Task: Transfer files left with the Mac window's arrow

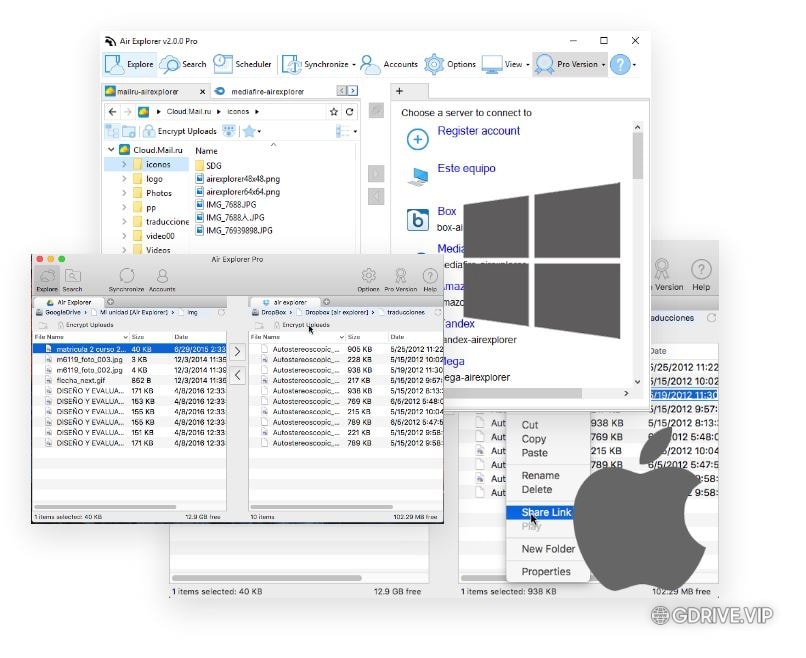Action: pyautogui.click(x=237, y=375)
